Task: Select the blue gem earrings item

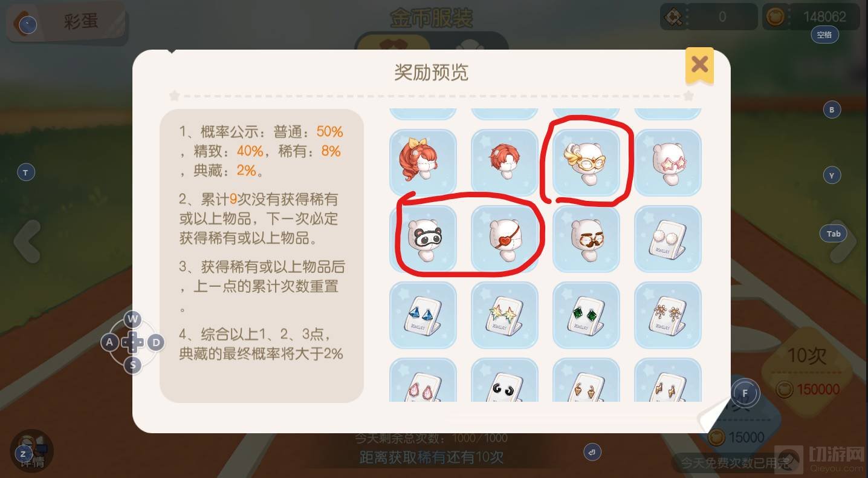Action: tap(423, 315)
